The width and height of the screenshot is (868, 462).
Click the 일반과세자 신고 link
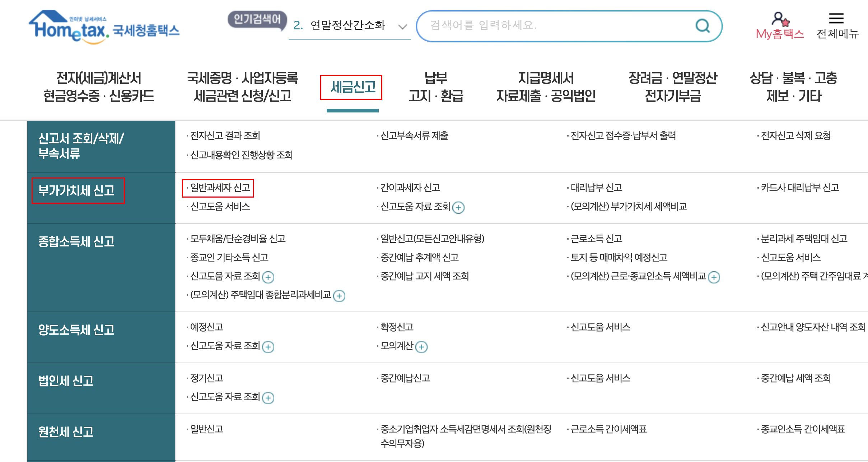pos(218,187)
